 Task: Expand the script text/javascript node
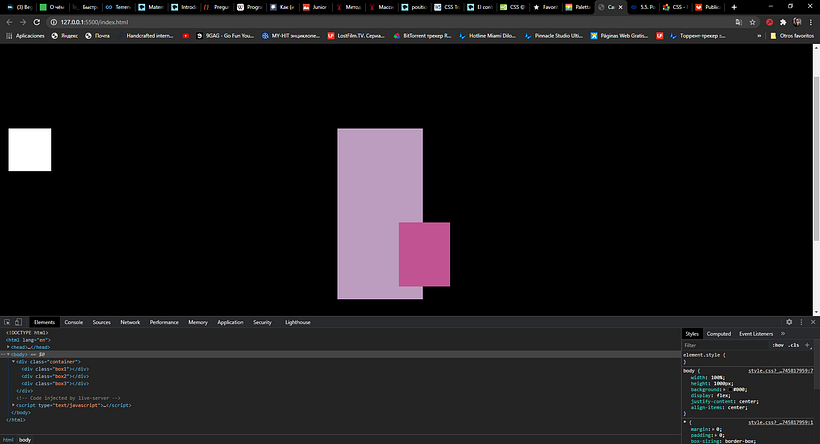click(13, 405)
